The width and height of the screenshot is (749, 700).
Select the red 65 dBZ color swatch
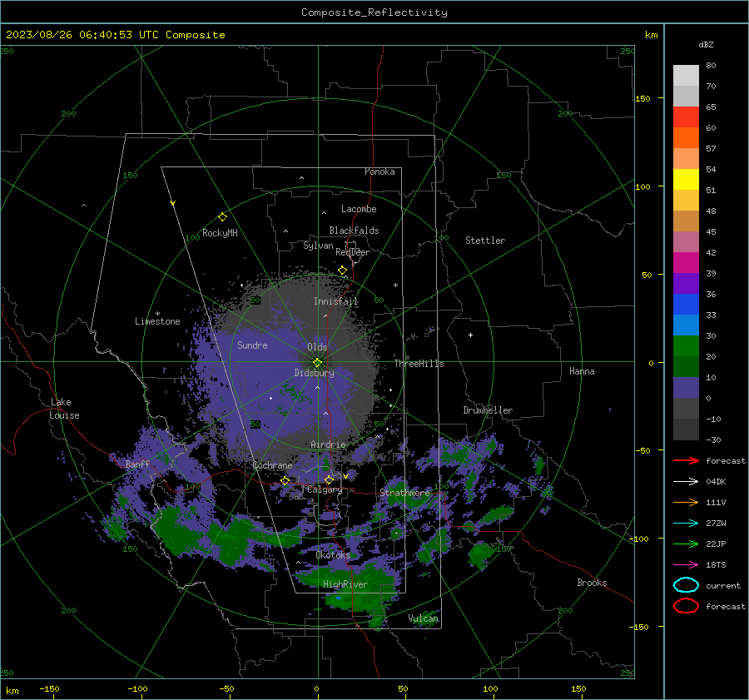pos(686,117)
